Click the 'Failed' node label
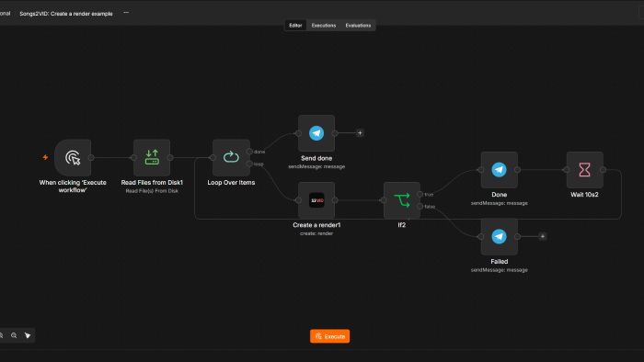Viewport: 644px width, 362px height. click(x=499, y=262)
